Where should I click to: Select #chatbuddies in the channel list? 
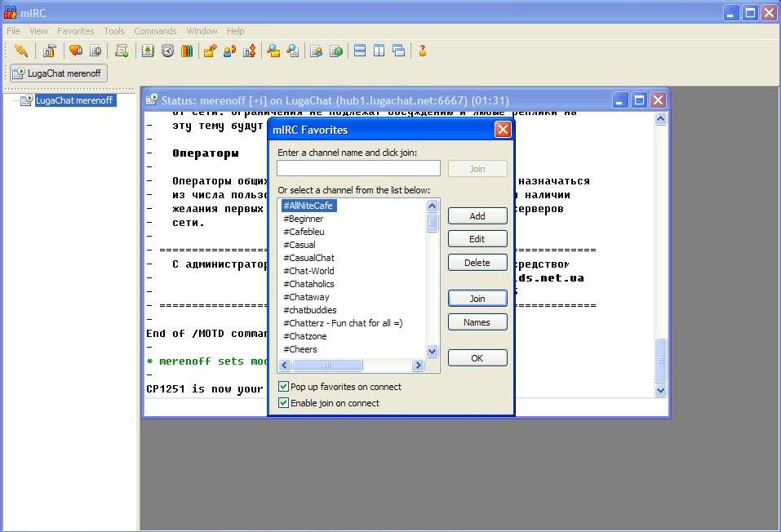310,310
